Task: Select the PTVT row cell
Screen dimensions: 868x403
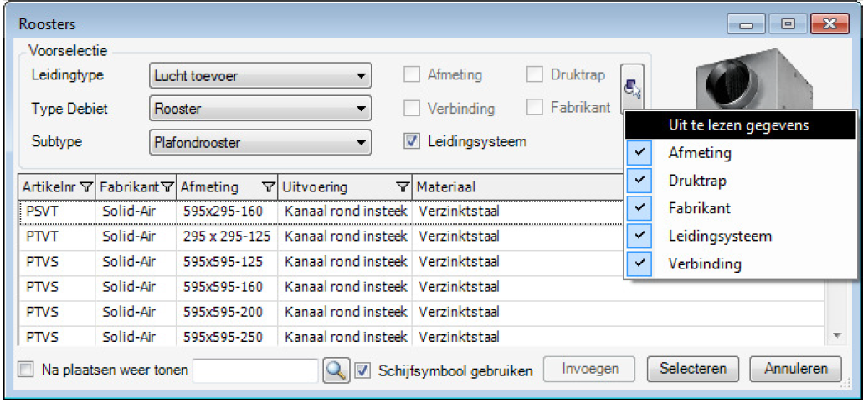Action: 58,237
